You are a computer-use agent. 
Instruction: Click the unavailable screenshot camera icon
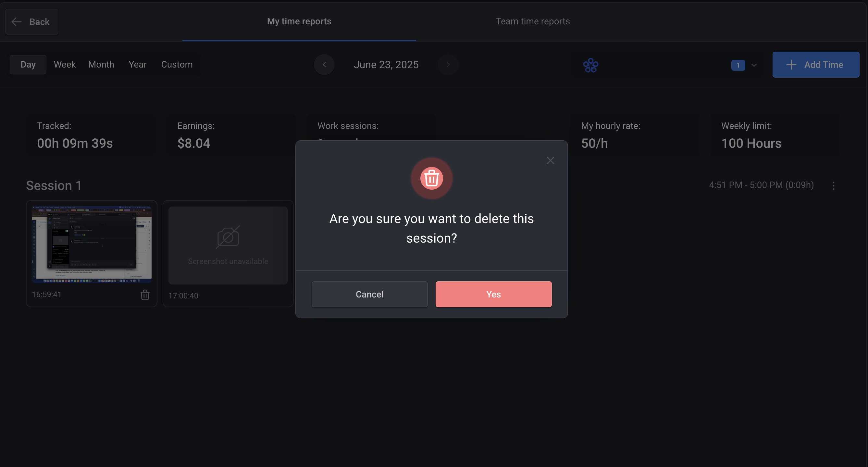coord(228,237)
